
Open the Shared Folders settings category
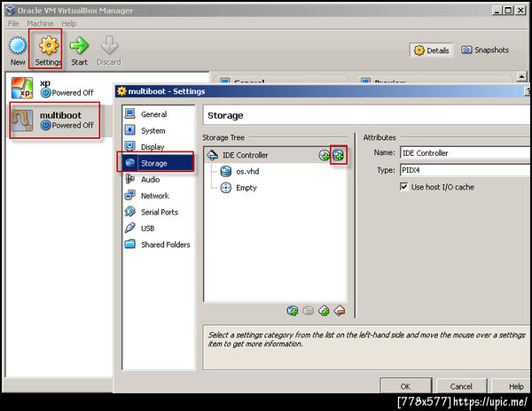[x=158, y=244]
